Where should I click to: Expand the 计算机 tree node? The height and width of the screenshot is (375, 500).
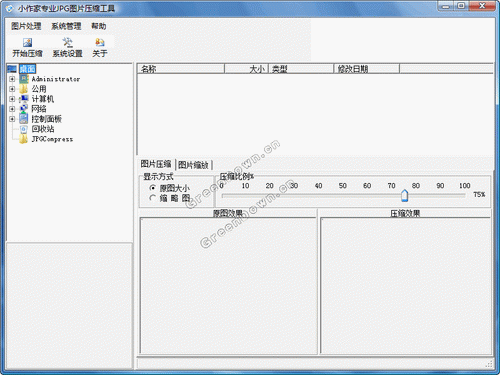tap(12, 99)
